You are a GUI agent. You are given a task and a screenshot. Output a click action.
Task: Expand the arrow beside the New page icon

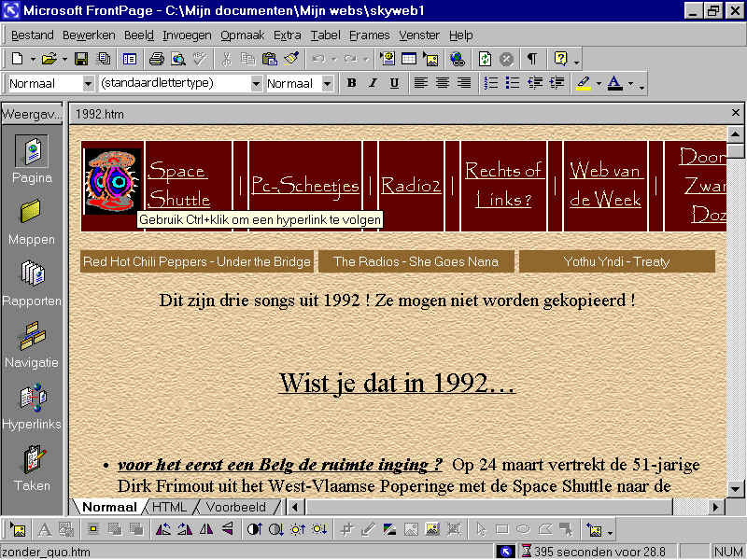click(33, 60)
